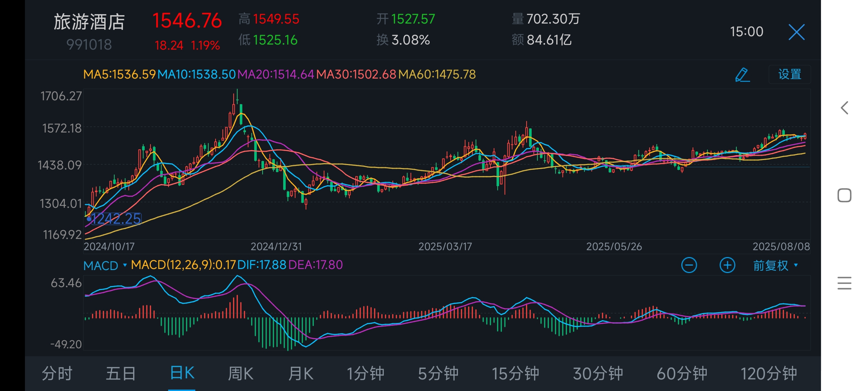Tap the index code 991018
868x391 pixels.
coord(89,45)
